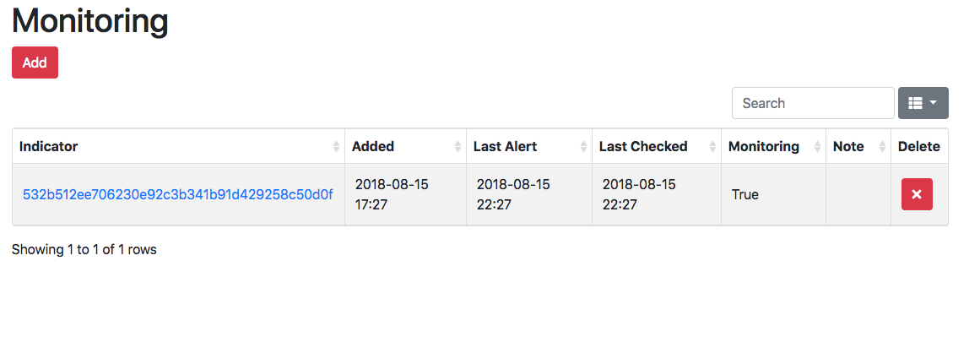This screenshot has width=980, height=353.
Task: Focus the Search input field
Action: [812, 103]
